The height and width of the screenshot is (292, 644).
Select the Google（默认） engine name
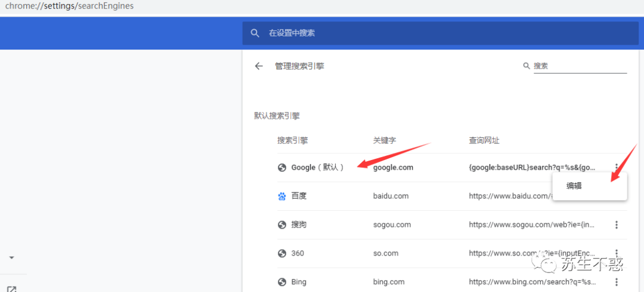317,167
